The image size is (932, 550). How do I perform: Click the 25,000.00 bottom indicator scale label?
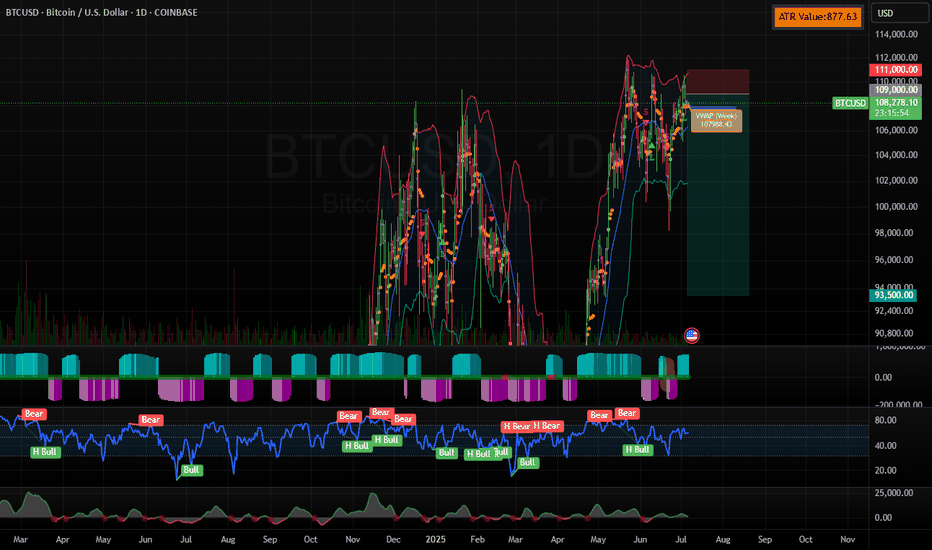click(893, 492)
